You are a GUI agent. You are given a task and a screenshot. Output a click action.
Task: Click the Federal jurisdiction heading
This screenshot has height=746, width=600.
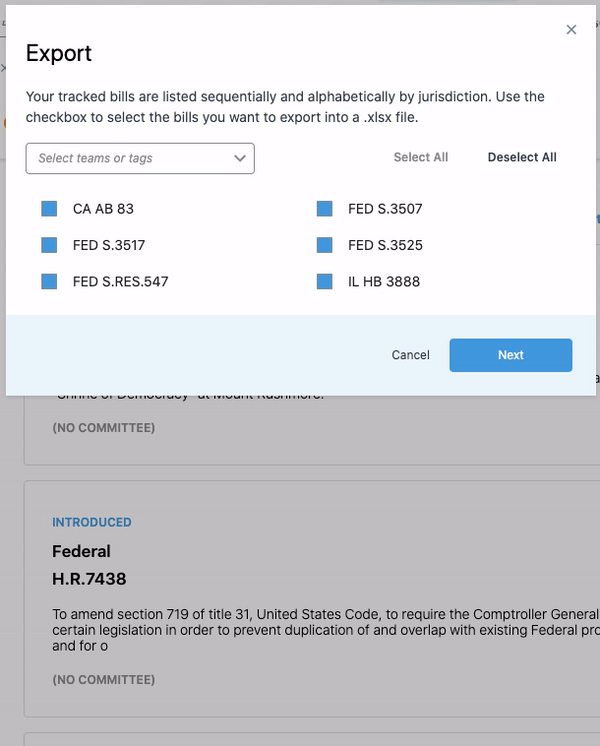tap(81, 551)
